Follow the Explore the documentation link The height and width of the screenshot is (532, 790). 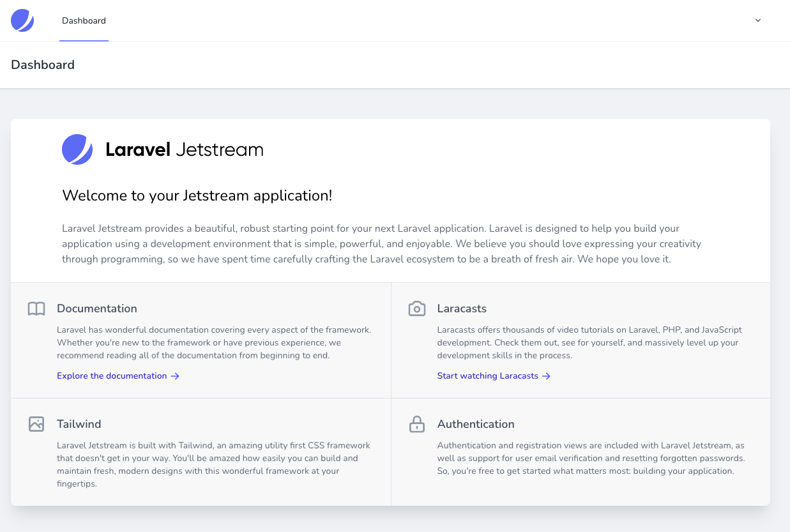(112, 376)
